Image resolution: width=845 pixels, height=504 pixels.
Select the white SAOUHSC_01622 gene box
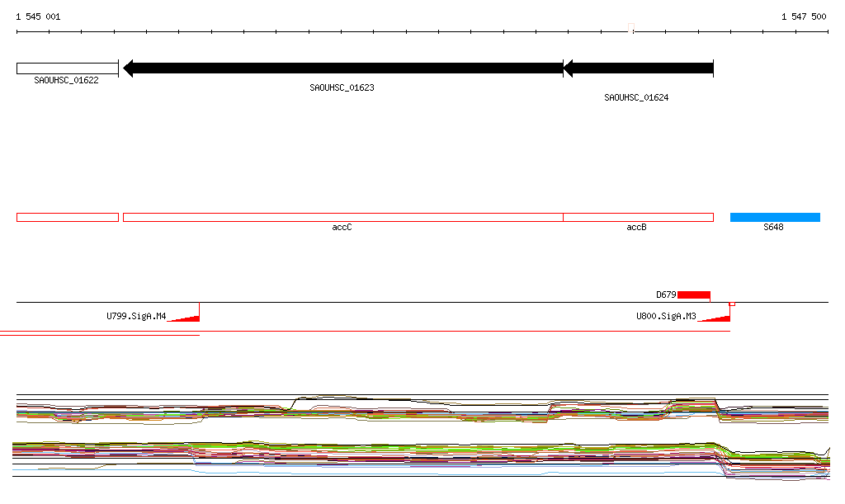point(68,68)
